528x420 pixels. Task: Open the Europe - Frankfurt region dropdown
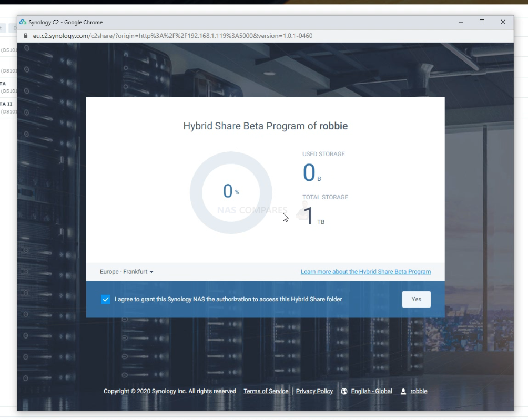click(127, 272)
